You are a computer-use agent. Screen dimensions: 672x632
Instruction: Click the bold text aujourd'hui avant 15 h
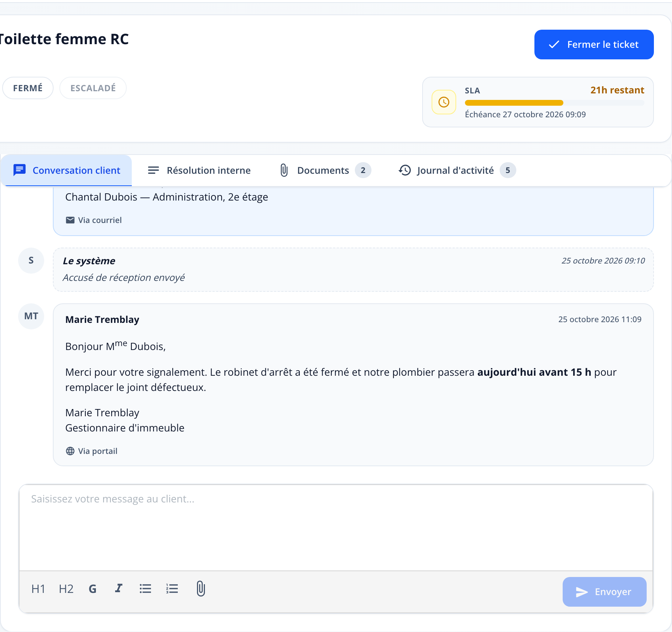[534, 372]
